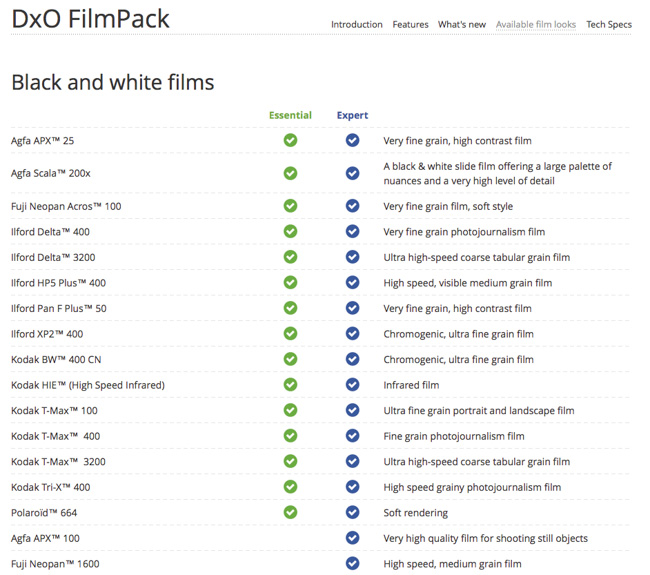Click the Ilford Delta™ 3200 film name
650x575 pixels.
point(53,257)
